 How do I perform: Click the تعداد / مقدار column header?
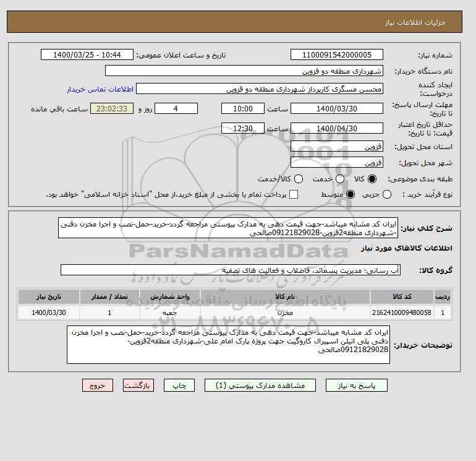(x=109, y=296)
